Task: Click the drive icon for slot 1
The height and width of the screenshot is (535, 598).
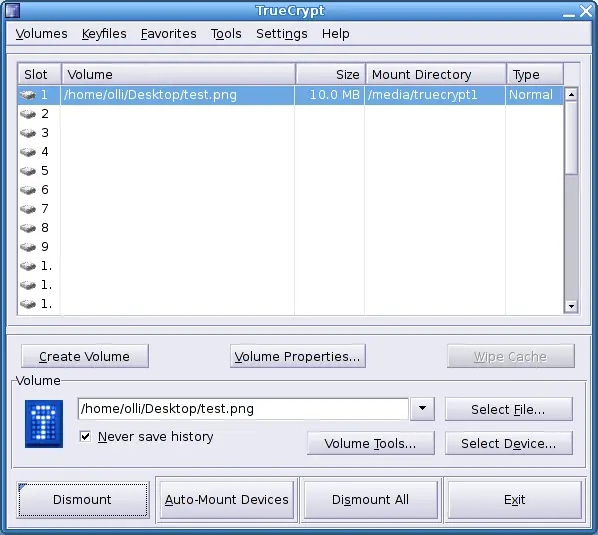Action: [x=28, y=95]
